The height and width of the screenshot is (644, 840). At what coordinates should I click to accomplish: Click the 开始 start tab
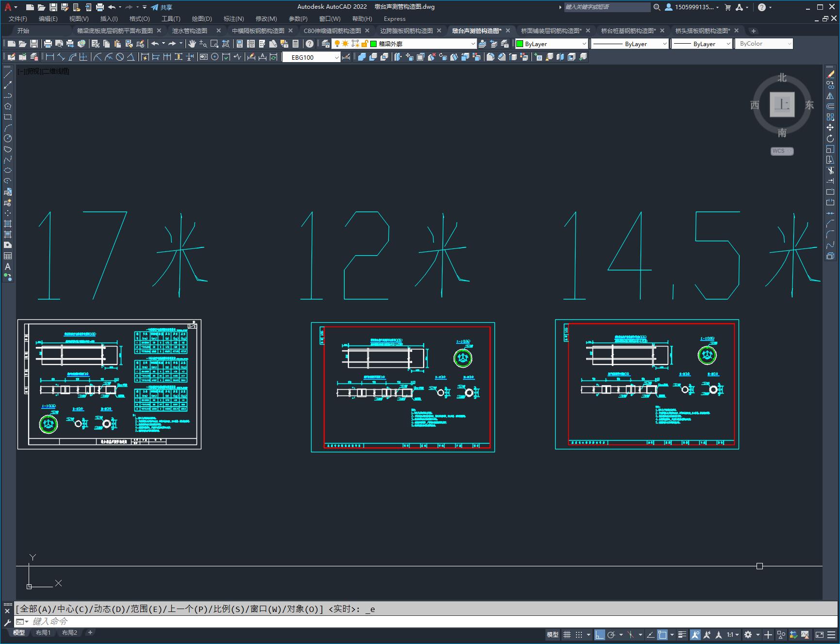(23, 31)
